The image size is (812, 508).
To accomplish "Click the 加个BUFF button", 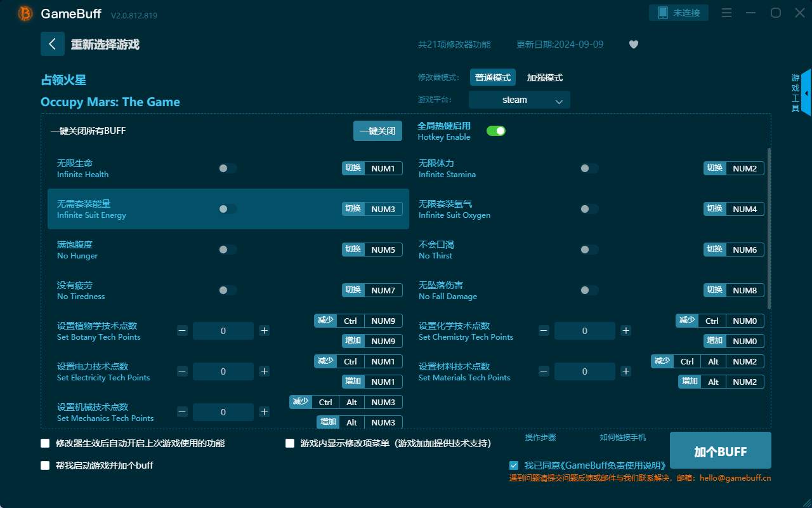I will 720,451.
